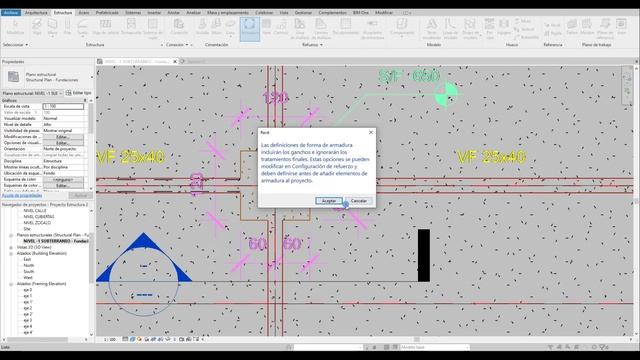Click Aceptar in the Revit dialog

pos(329,201)
